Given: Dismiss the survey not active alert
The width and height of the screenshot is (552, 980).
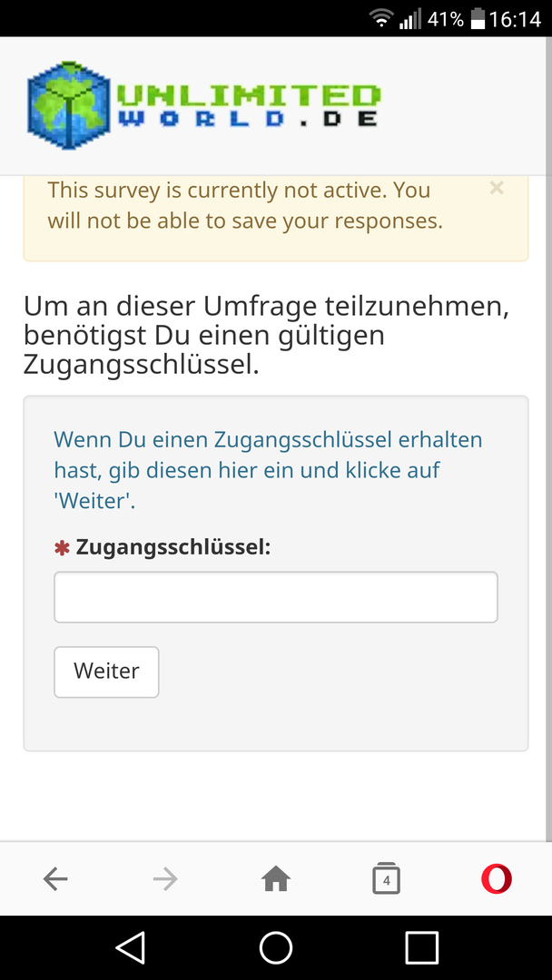Looking at the screenshot, I should (497, 188).
